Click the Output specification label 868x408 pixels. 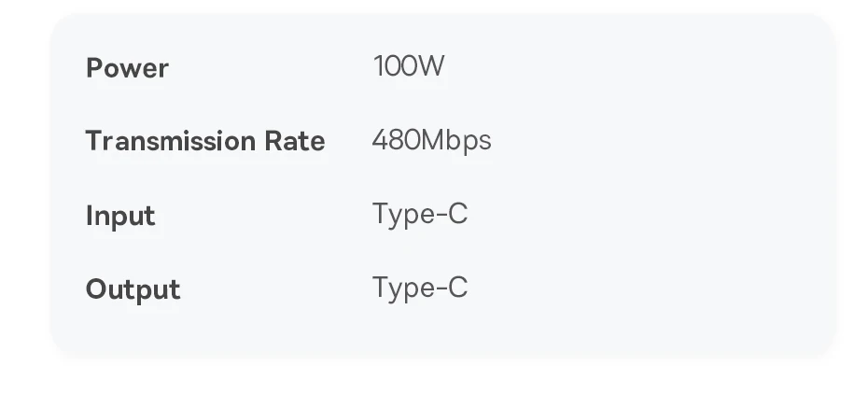pos(133,289)
